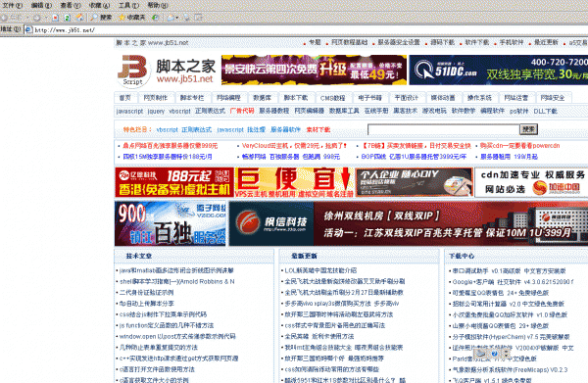Click the Edit page icon in toolbar

tap(198, 18)
